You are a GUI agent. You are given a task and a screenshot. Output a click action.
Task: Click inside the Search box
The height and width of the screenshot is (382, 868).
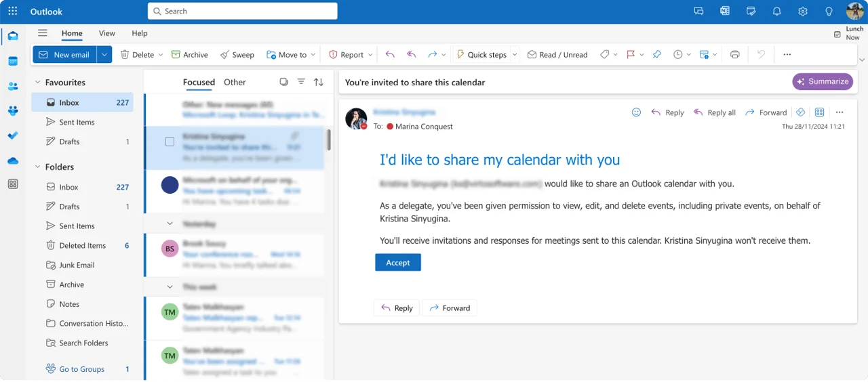[x=243, y=12]
